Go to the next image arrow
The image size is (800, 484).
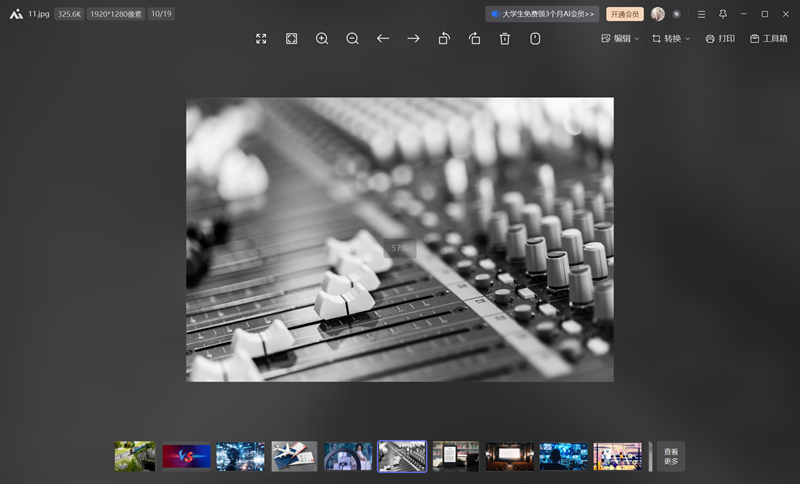413,38
